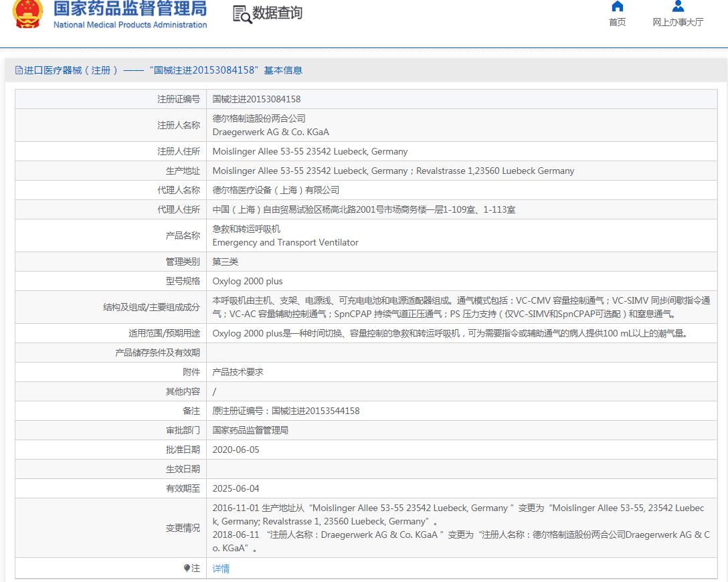Click registration number value 国械注进20153084158
Image resolution: width=728 pixels, height=582 pixels.
point(256,99)
